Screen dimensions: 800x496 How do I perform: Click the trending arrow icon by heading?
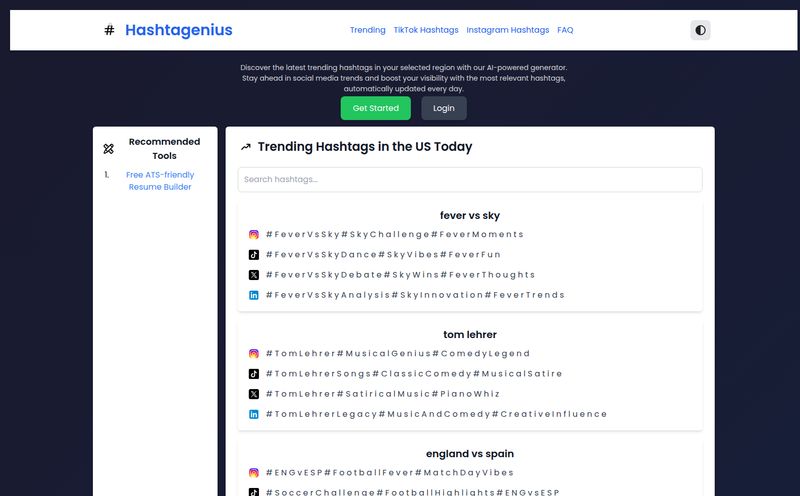(246, 147)
